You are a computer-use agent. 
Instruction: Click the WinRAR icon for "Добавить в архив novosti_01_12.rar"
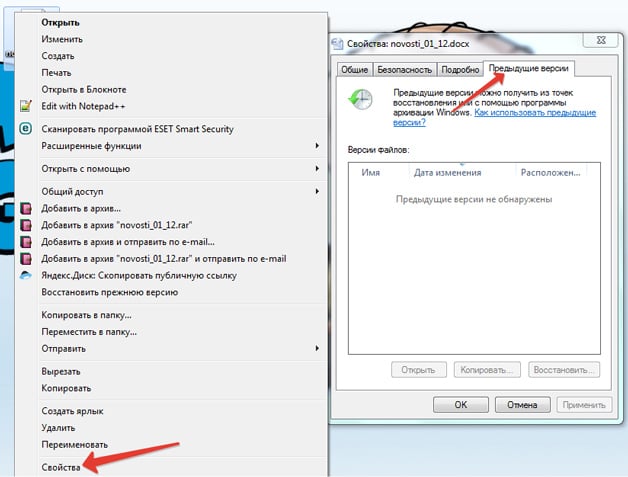27,225
